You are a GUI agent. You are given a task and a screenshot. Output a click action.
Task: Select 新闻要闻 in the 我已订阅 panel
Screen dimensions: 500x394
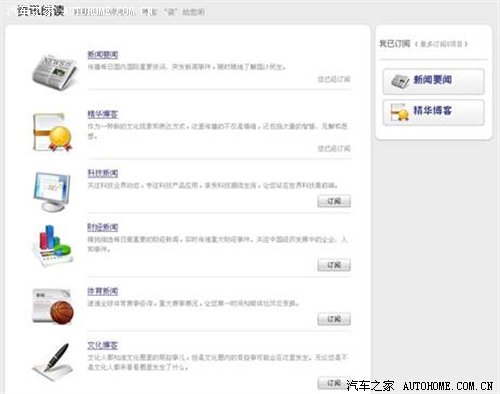pos(433,81)
